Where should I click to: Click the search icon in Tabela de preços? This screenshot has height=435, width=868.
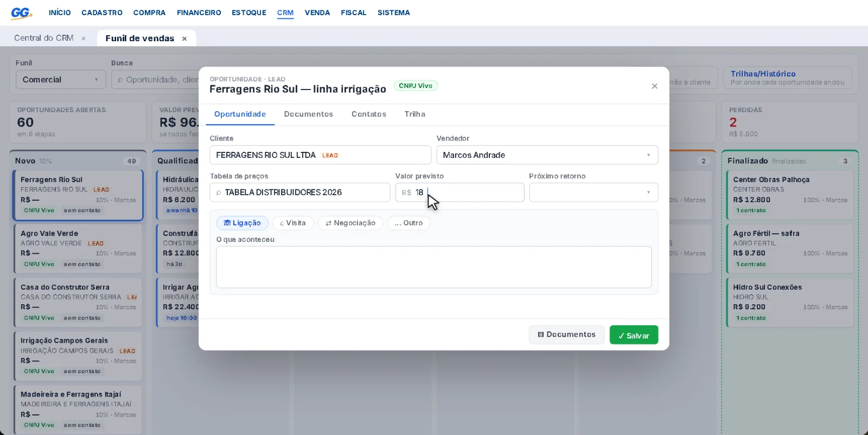[219, 193]
